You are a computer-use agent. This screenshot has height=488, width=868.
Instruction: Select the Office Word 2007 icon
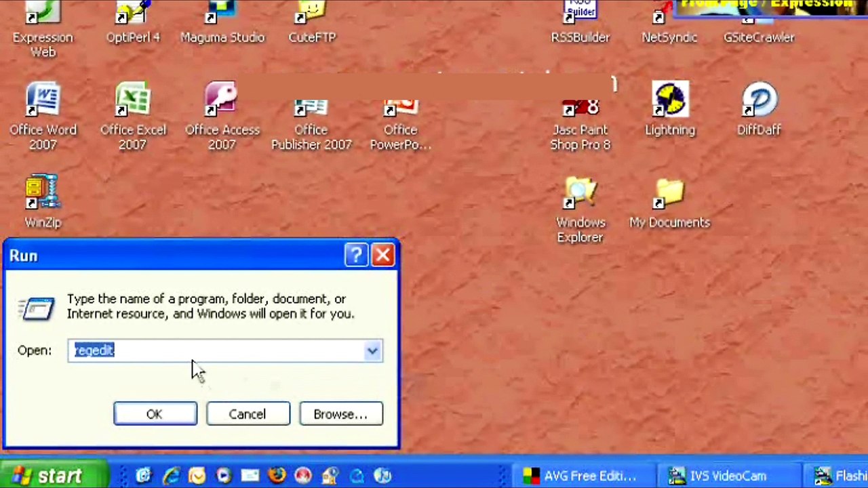43,117
